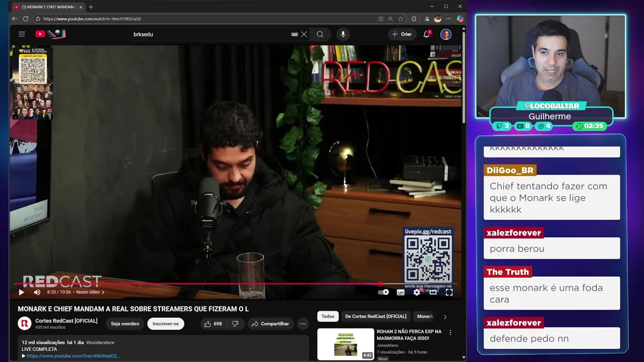Click the JonasMano channel name

[387, 345]
